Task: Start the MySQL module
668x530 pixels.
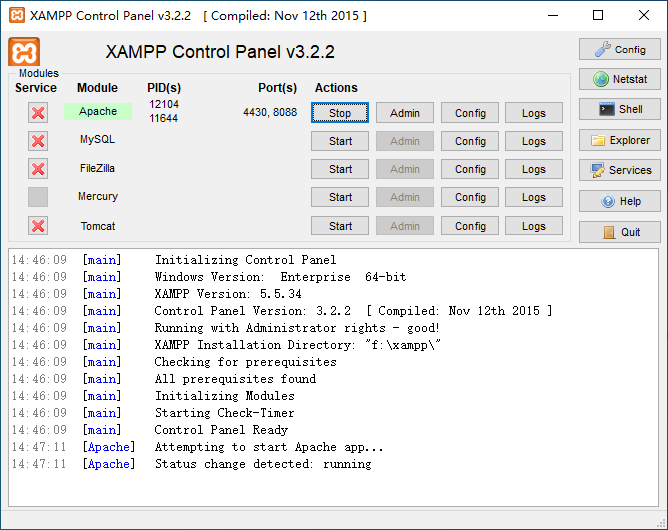Action: coord(340,141)
